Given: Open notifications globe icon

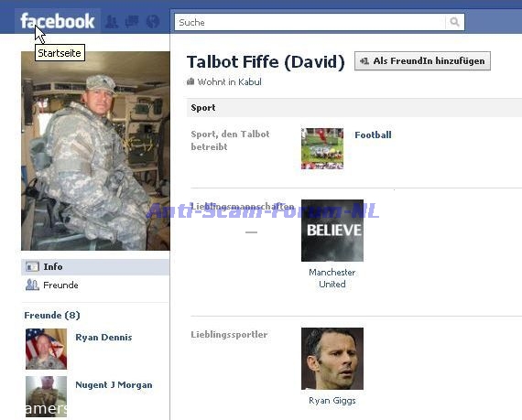Looking at the screenshot, I should coord(153,21).
